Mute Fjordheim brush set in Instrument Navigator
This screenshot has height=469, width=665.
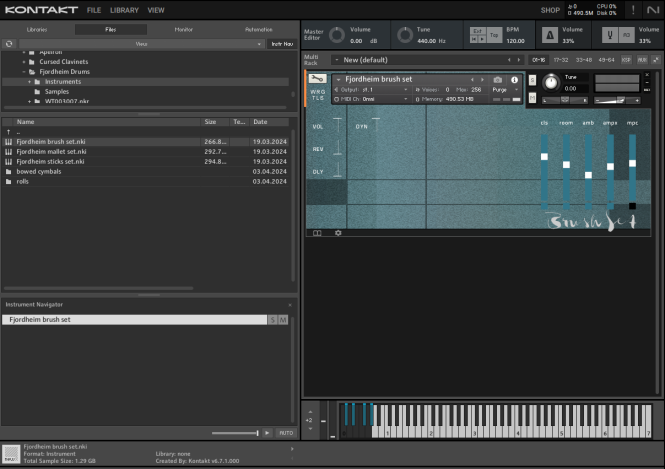pos(283,320)
